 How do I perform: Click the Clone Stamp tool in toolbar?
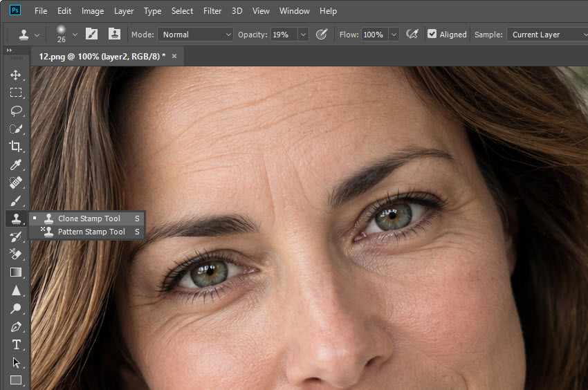15,219
